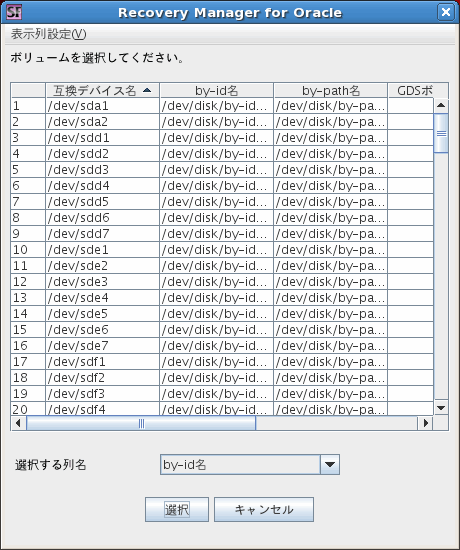Image resolution: width=460 pixels, height=550 pixels.
Task: Select the /dev/sde2 device cell
Action: [102, 266]
